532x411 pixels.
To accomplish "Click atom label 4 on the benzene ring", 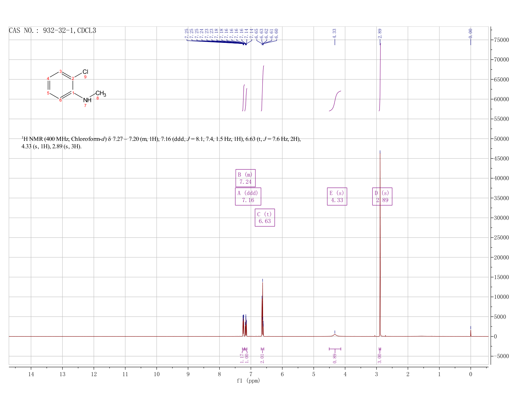I will 48,78.
